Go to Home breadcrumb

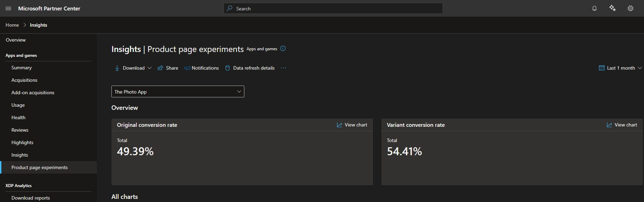pyautogui.click(x=12, y=25)
